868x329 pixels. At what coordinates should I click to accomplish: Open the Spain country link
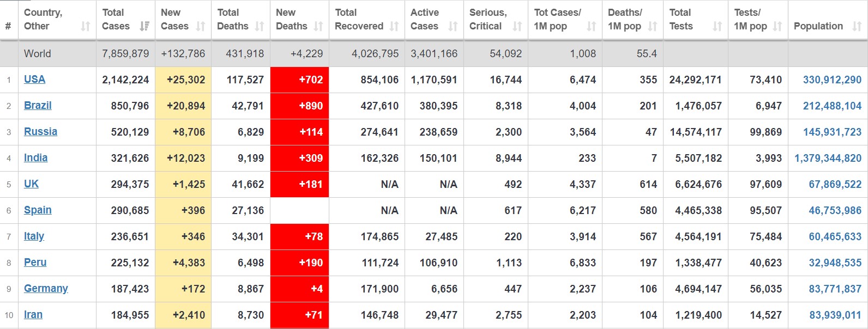38,210
